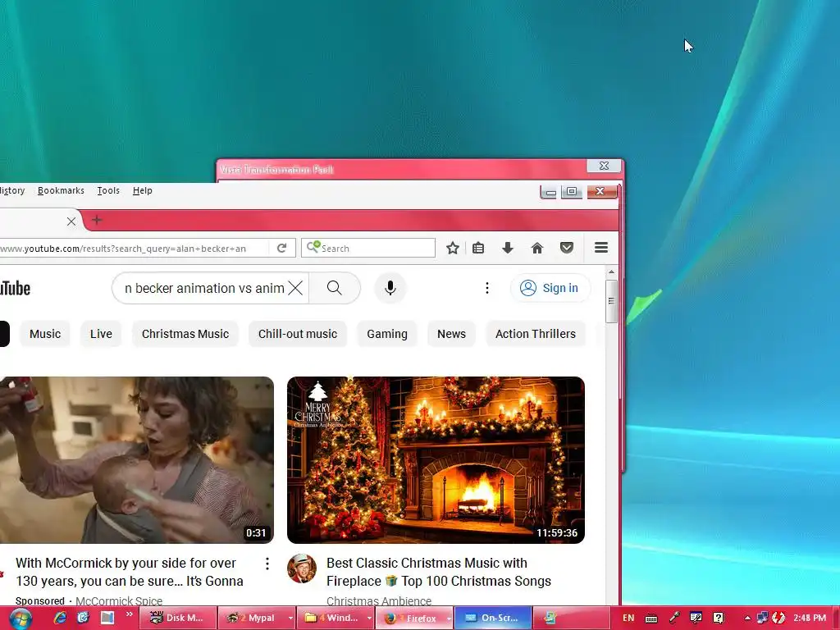Click the YouTube logo
Viewport: 840px width, 630px height.
coord(15,288)
